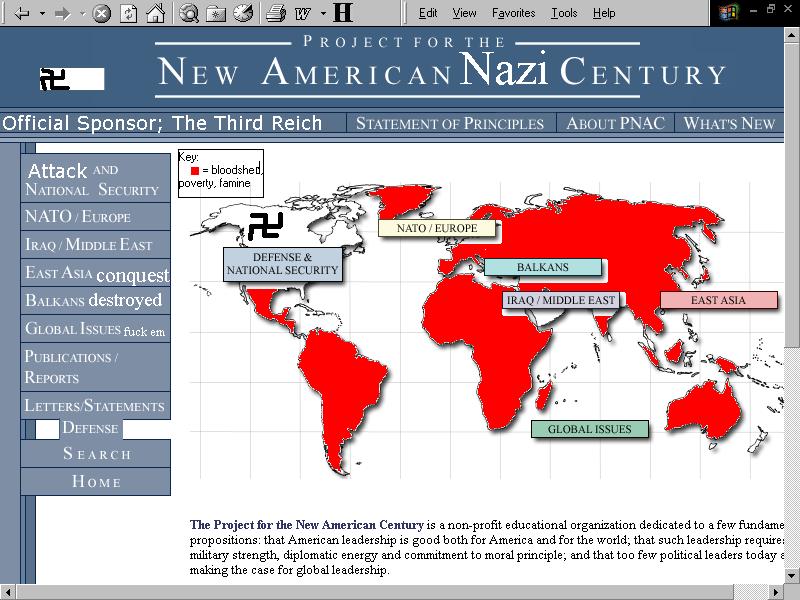
Task: Open Favorites via the folder-star icon
Action: 216,13
